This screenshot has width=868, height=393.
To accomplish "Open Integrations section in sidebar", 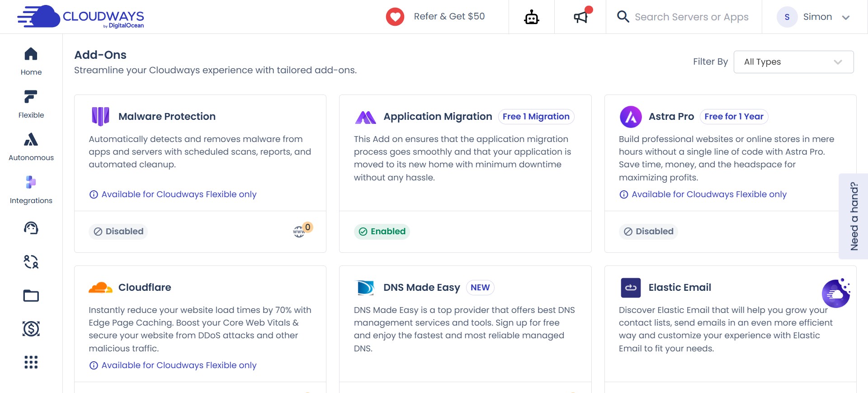I will (31, 190).
